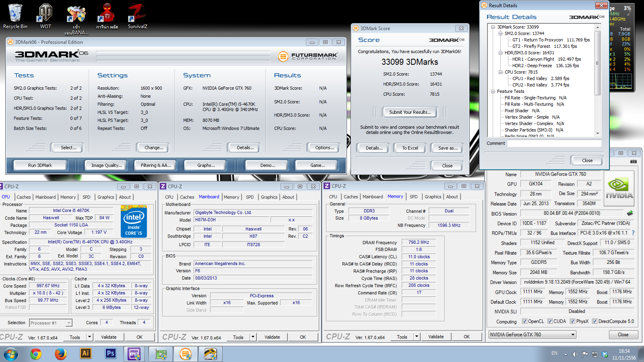The width and height of the screenshot is (644, 362).
Task: Open Photoshop from the taskbar
Action: coord(110,354)
